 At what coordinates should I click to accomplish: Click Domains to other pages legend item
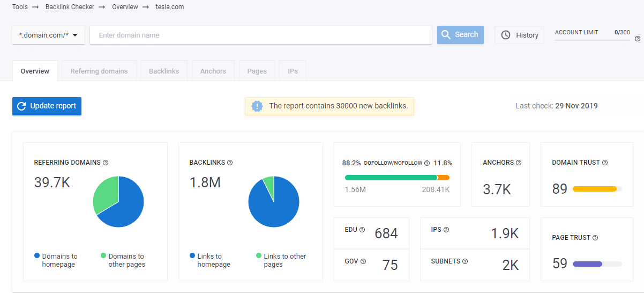[x=123, y=260]
